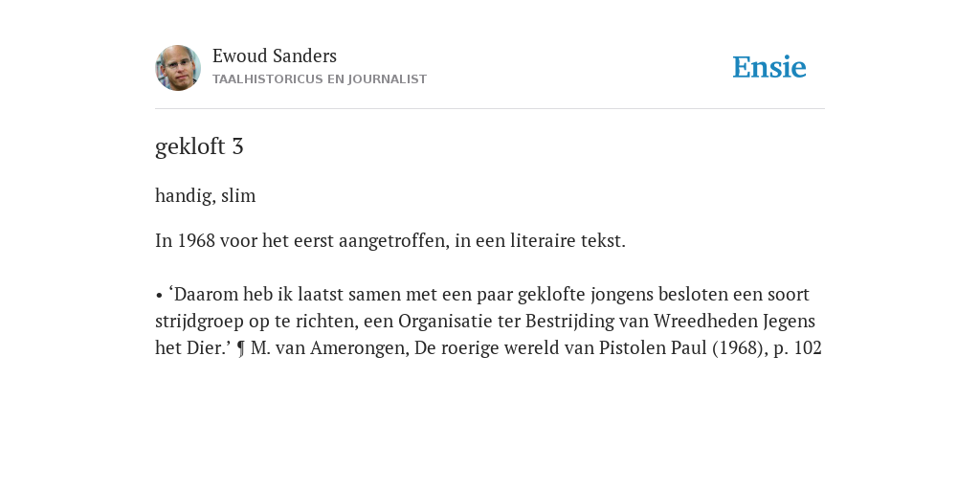Click the year 1968 in the first sentence
This screenshot has height=490, width=980.
click(x=196, y=240)
